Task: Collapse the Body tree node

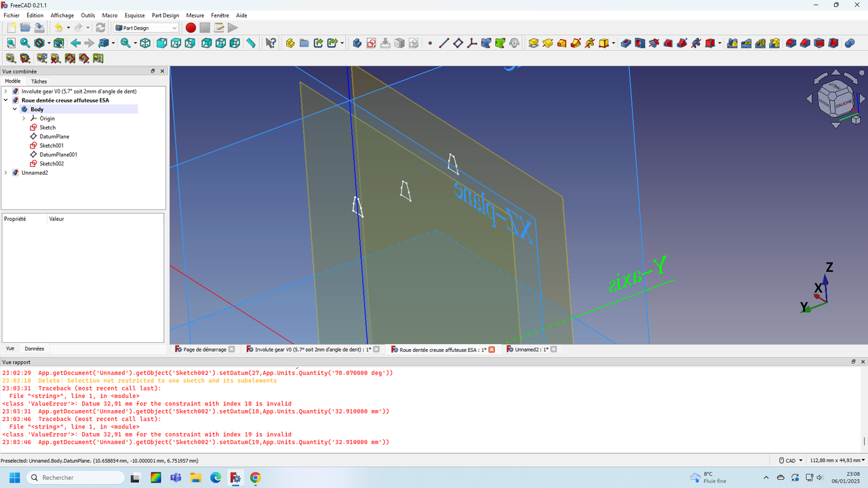Action: coord(15,109)
